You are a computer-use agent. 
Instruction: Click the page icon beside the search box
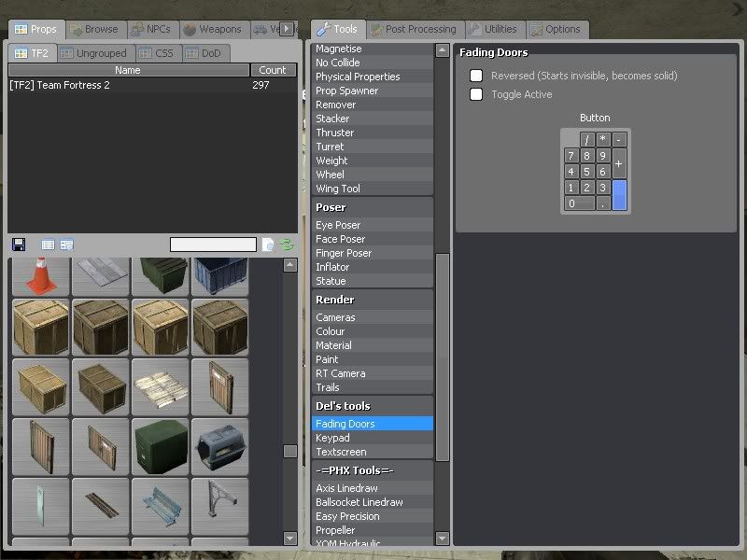pos(268,245)
